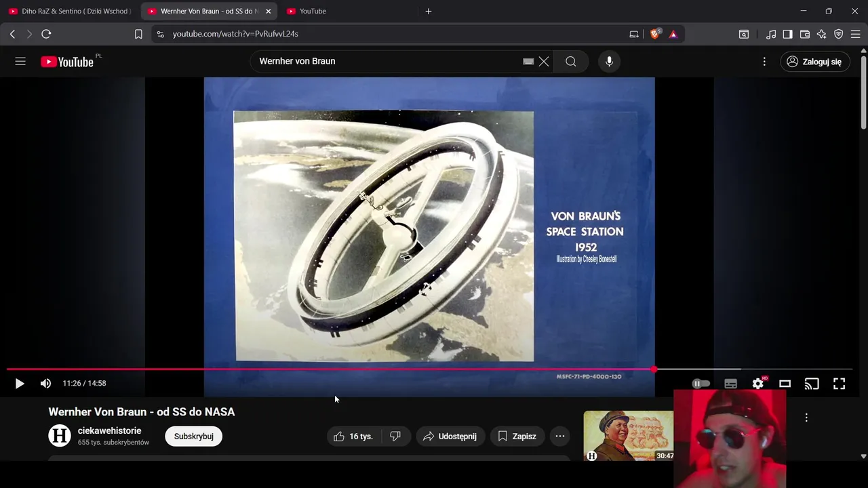Open Leo AI assistant icon

822,34
